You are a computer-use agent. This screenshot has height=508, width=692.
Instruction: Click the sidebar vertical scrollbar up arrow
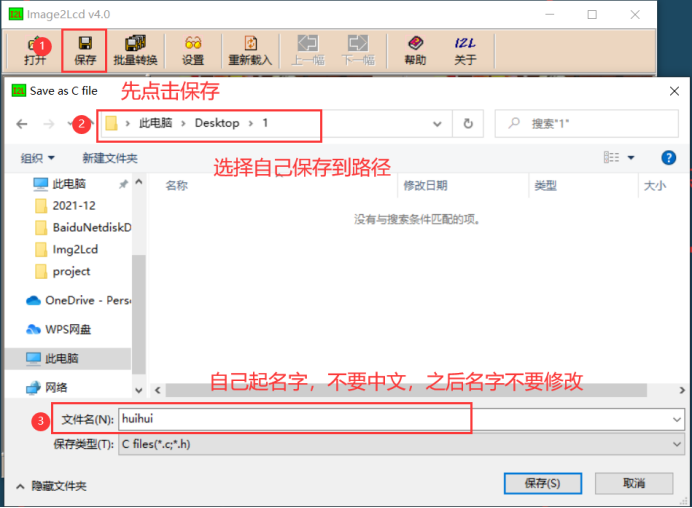(139, 181)
